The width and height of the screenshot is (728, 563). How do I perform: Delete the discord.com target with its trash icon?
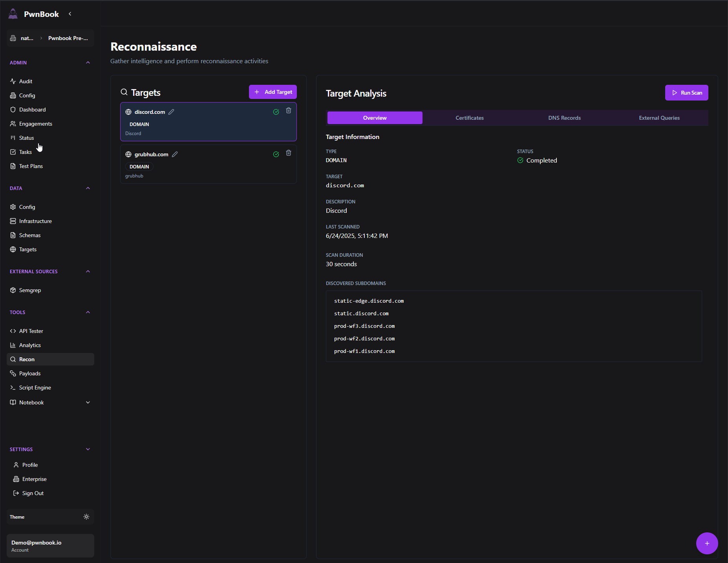click(289, 111)
